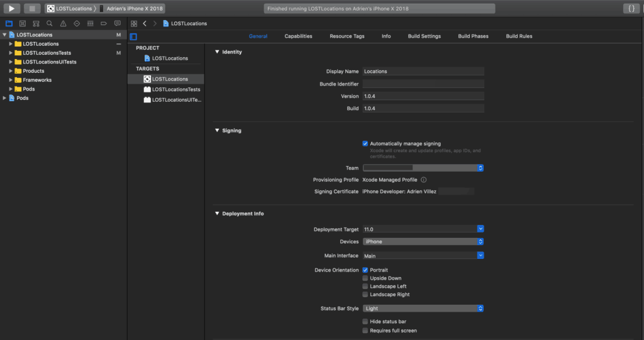This screenshot has height=340, width=644.
Task: Click the Provisioning Profile info icon
Action: click(x=423, y=180)
